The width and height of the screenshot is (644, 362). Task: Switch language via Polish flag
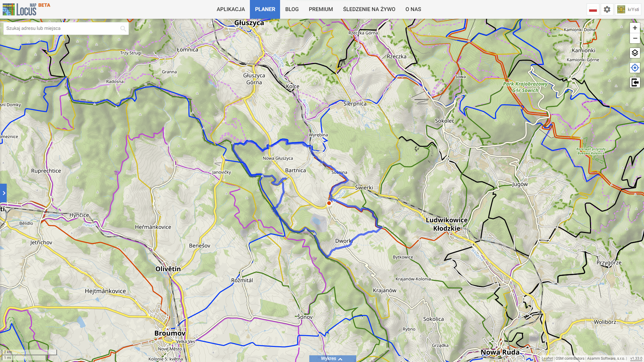pyautogui.click(x=593, y=9)
